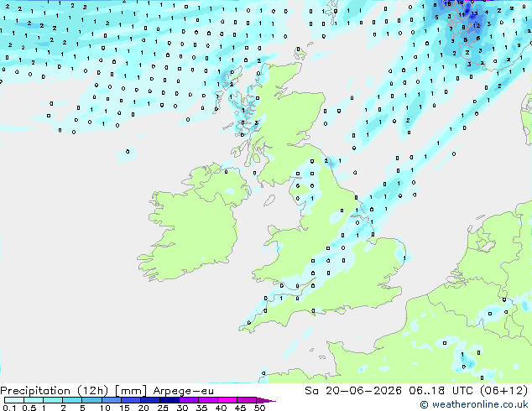The height and width of the screenshot is (411, 532).
Task: Click the 1–2 mm legend swatch
Action: [x=53, y=400]
